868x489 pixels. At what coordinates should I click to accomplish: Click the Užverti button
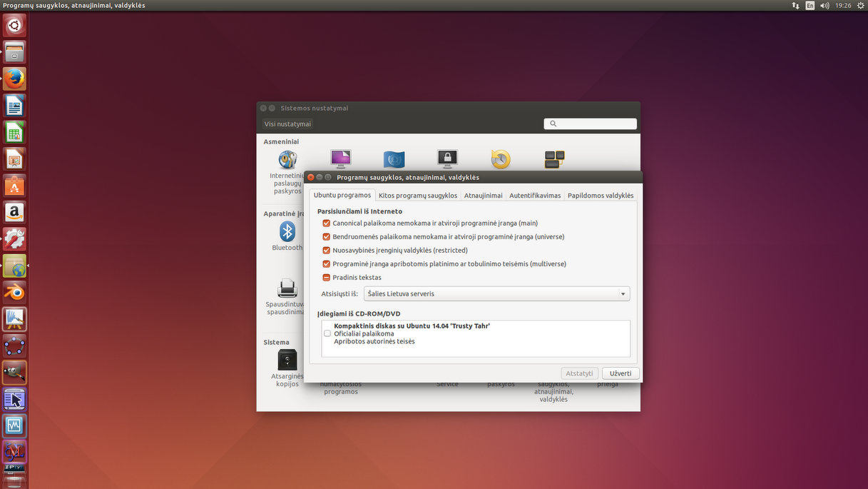[621, 373]
